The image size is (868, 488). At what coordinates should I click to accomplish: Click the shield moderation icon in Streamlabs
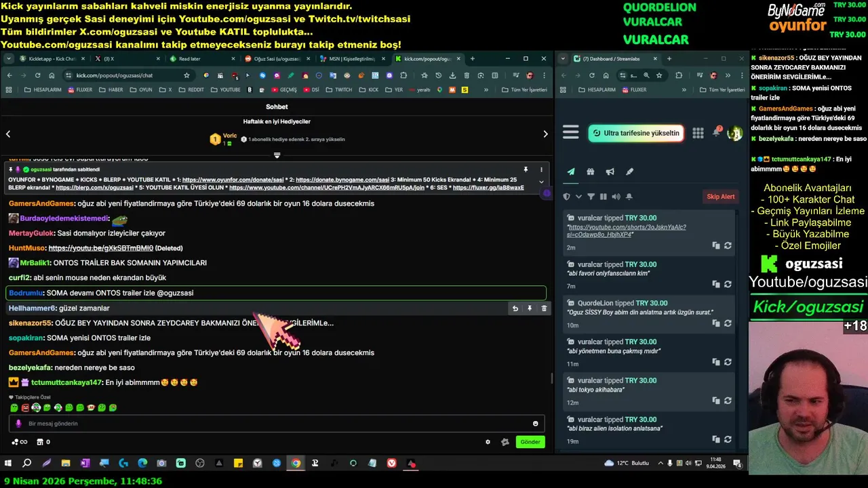[567, 197]
